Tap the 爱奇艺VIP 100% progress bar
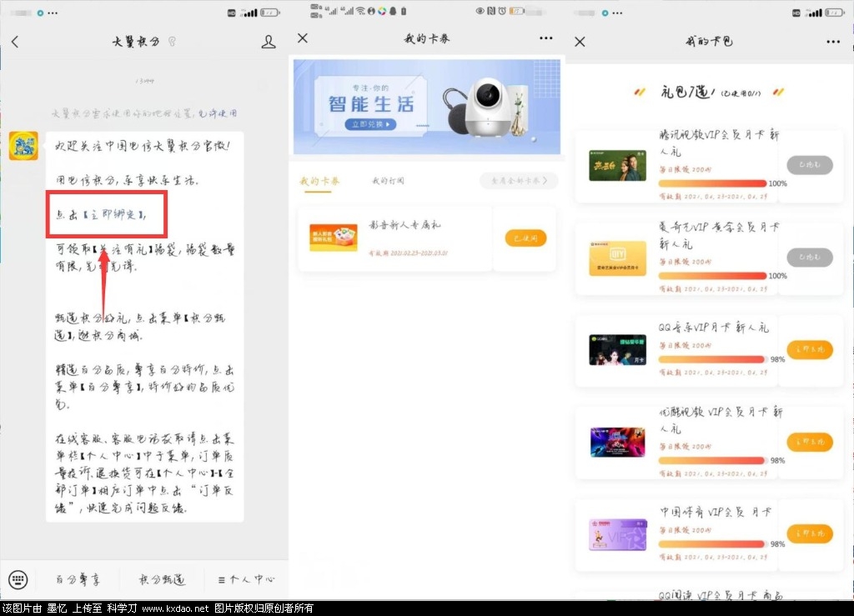 tap(712, 276)
